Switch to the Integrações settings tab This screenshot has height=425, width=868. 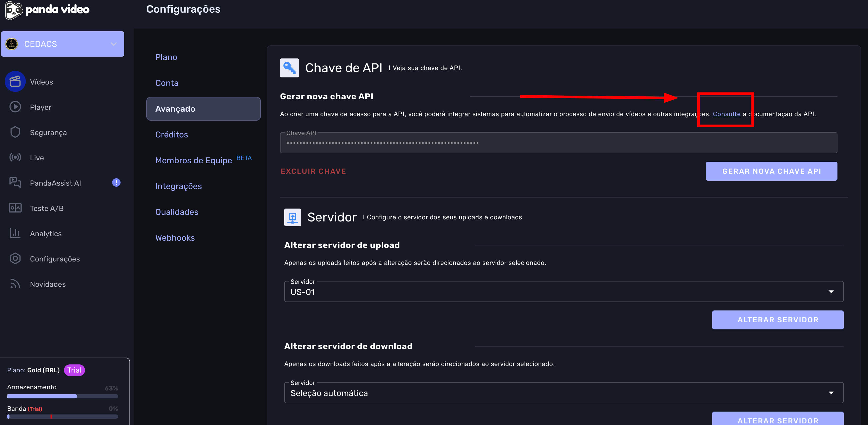[178, 186]
